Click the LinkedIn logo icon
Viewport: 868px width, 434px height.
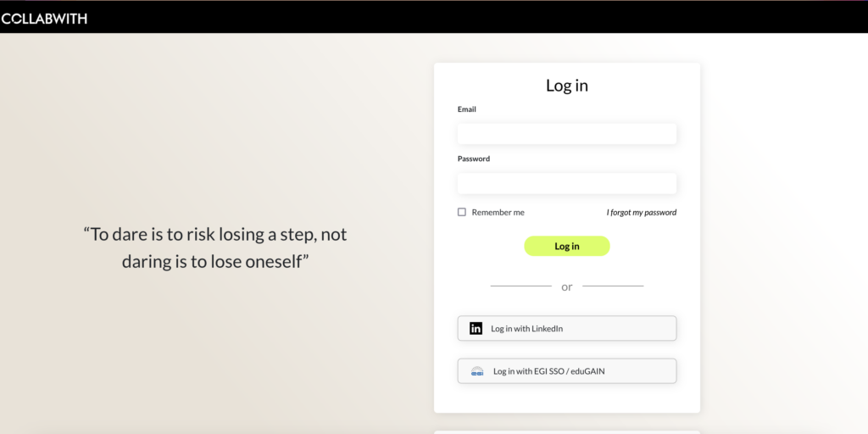pos(476,328)
